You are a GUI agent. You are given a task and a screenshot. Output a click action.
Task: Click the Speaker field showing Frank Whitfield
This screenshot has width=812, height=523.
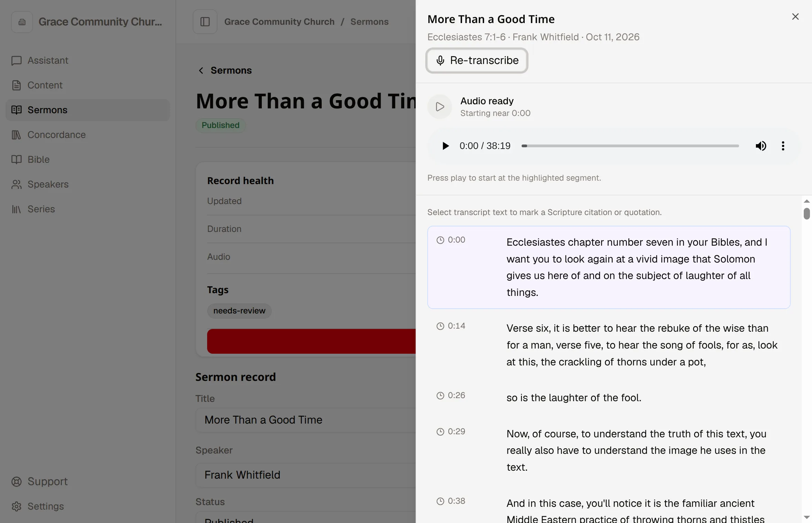[x=306, y=475]
